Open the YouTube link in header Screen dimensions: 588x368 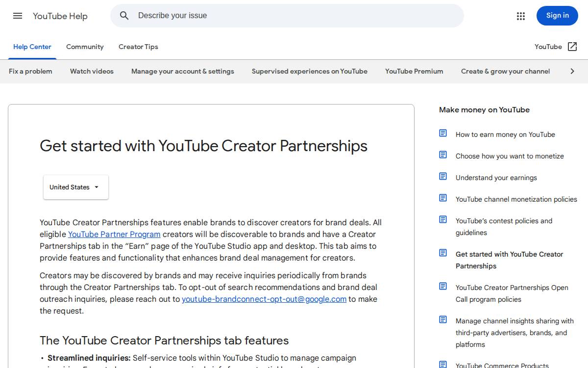pyautogui.click(x=548, y=47)
